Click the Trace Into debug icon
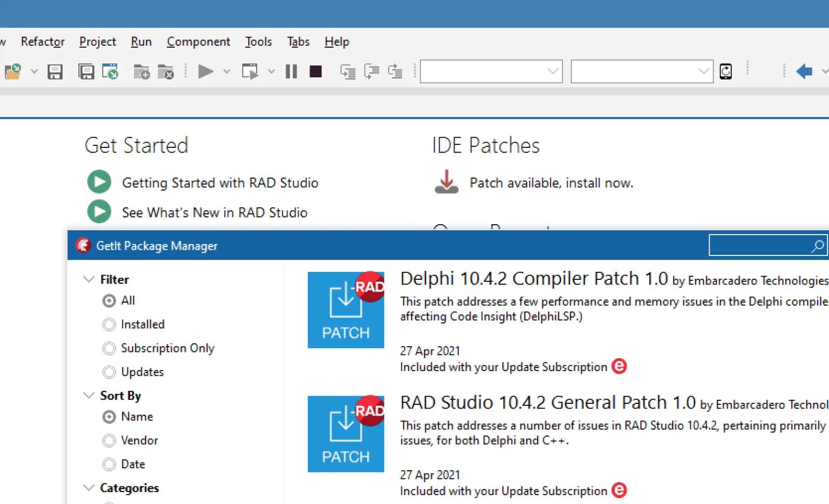Image resolution: width=829 pixels, height=504 pixels. click(348, 72)
